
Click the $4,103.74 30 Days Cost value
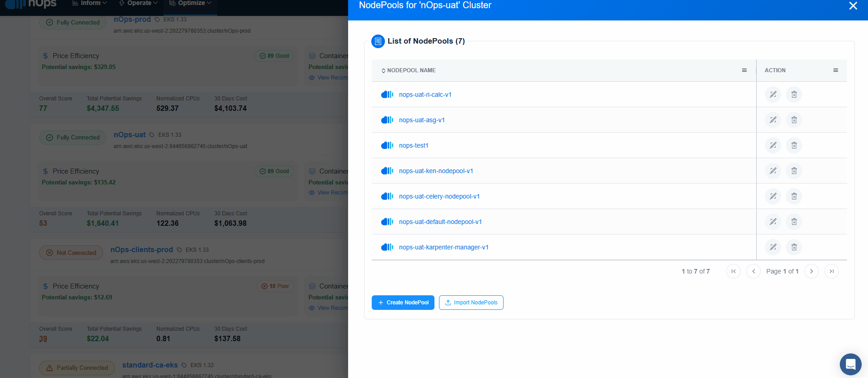(x=230, y=109)
